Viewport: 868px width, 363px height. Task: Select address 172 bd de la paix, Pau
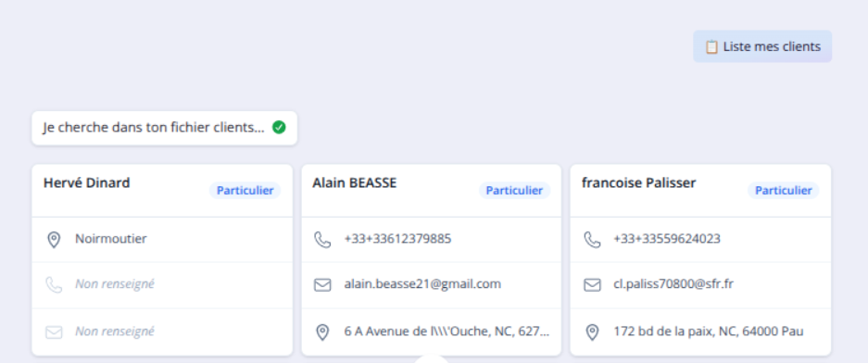709,332
